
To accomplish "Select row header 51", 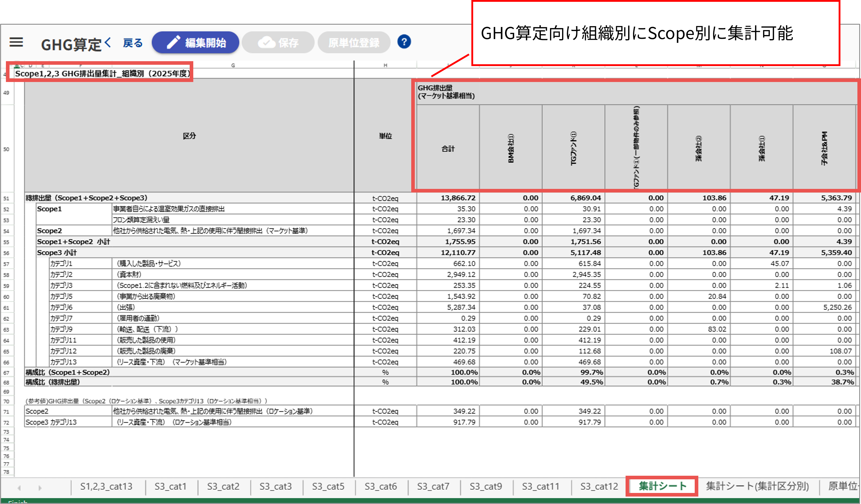I will (6, 198).
